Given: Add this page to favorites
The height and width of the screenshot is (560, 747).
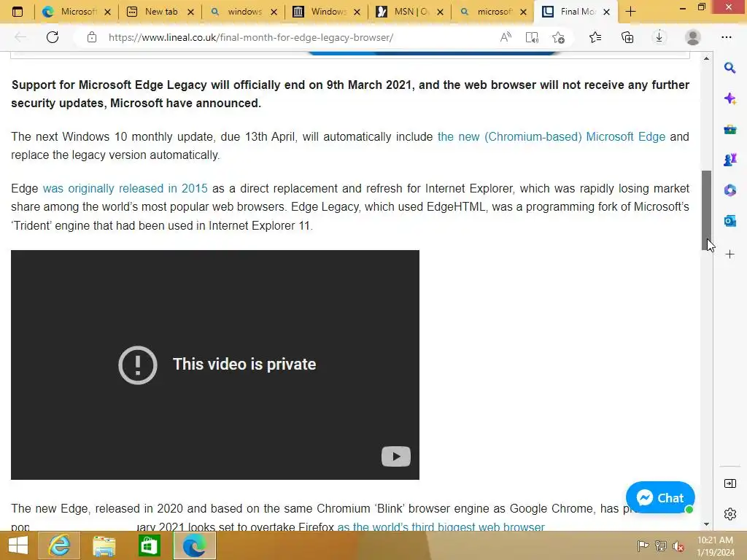Looking at the screenshot, I should pyautogui.click(x=558, y=37).
